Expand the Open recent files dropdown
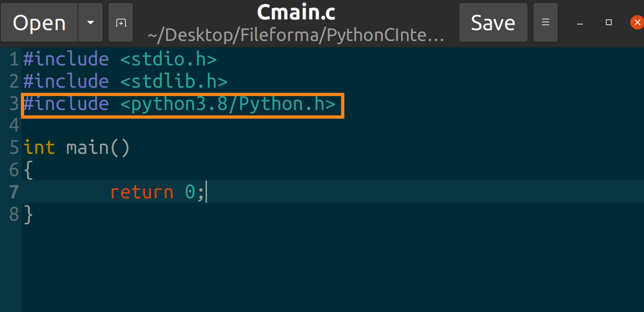Screen dimensions: 644x312 click(90, 22)
